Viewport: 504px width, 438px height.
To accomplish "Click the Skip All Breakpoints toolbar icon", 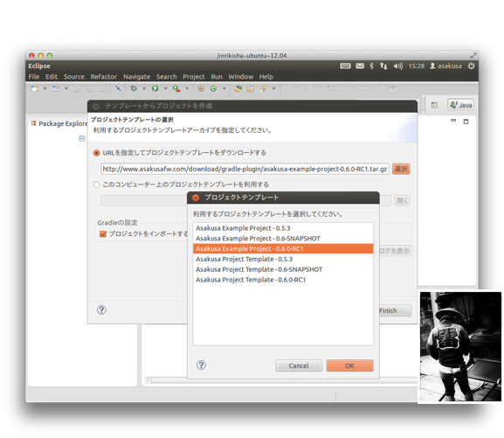I will click(118, 88).
